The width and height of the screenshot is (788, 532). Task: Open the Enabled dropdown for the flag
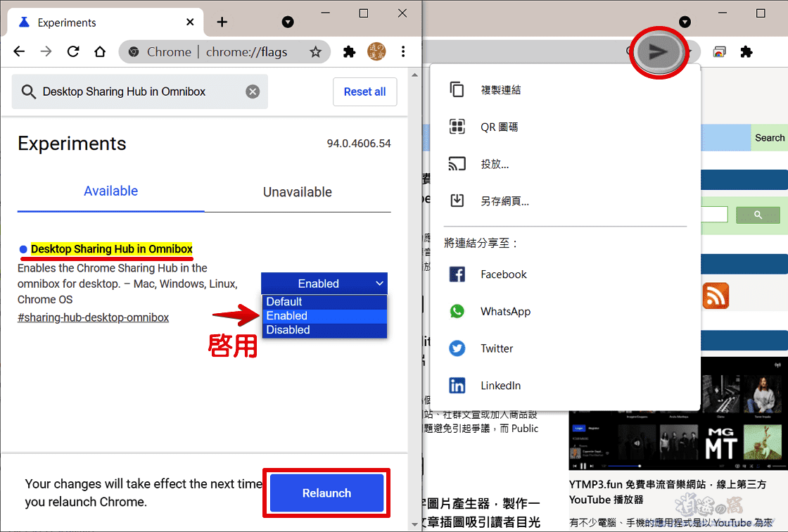(324, 283)
